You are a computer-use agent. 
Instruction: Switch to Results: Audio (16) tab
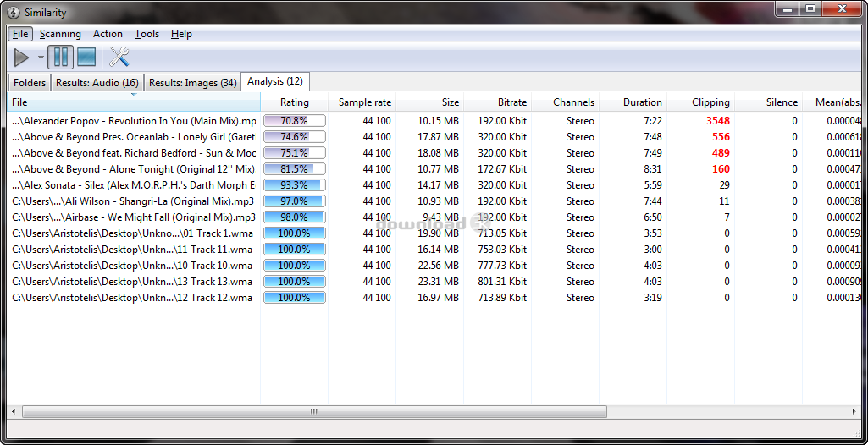click(97, 83)
